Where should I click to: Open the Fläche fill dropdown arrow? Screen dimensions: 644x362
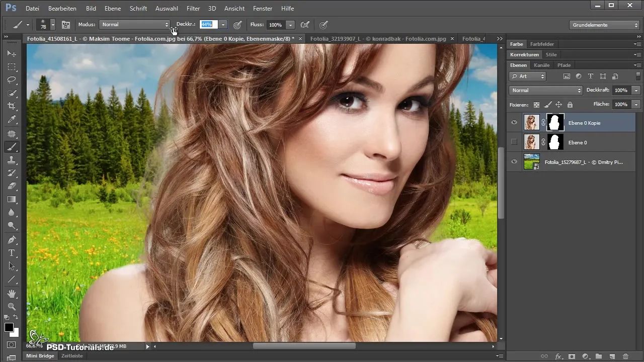(636, 105)
